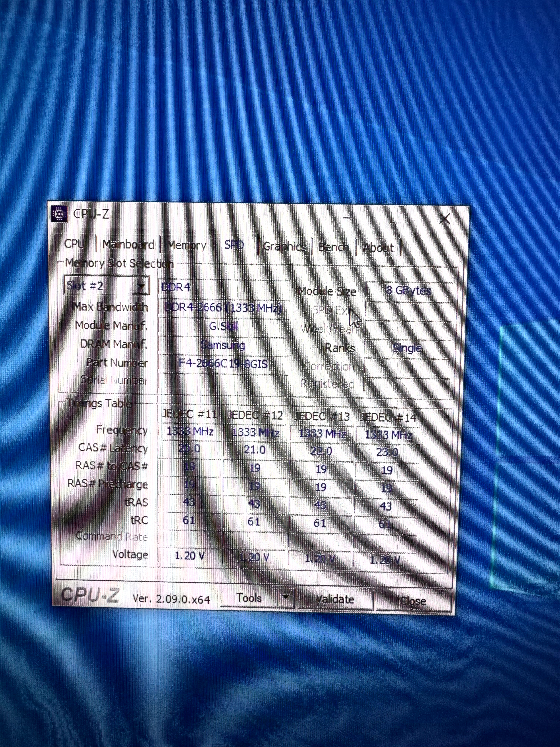
Task: Minimize the CPU-Z window
Action: pyautogui.click(x=348, y=218)
